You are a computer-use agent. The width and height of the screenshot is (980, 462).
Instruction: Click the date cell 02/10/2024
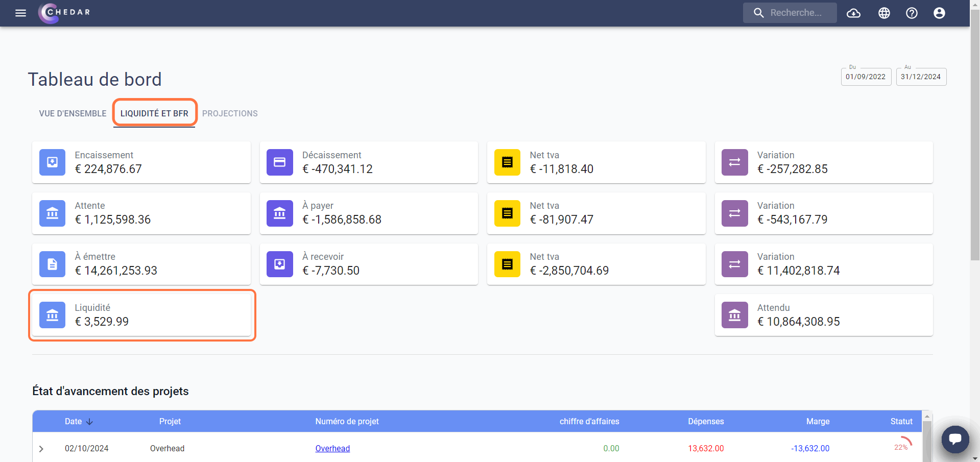87,449
